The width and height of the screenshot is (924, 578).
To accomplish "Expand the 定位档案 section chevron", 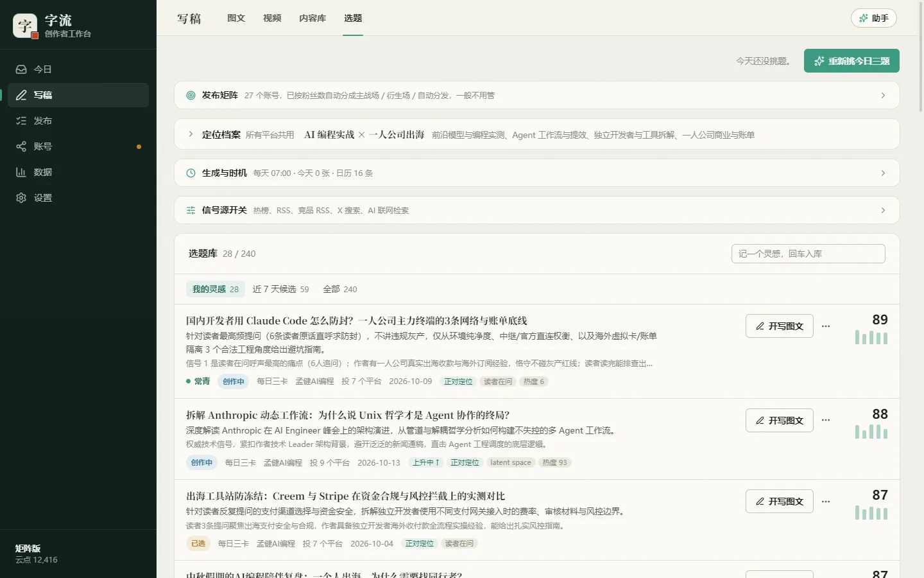I will tap(191, 134).
